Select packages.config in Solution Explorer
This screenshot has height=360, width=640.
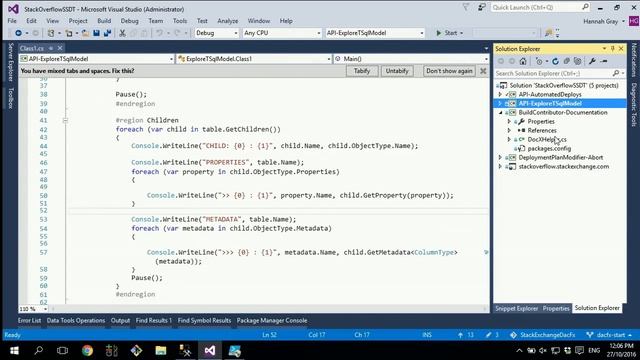click(549, 149)
